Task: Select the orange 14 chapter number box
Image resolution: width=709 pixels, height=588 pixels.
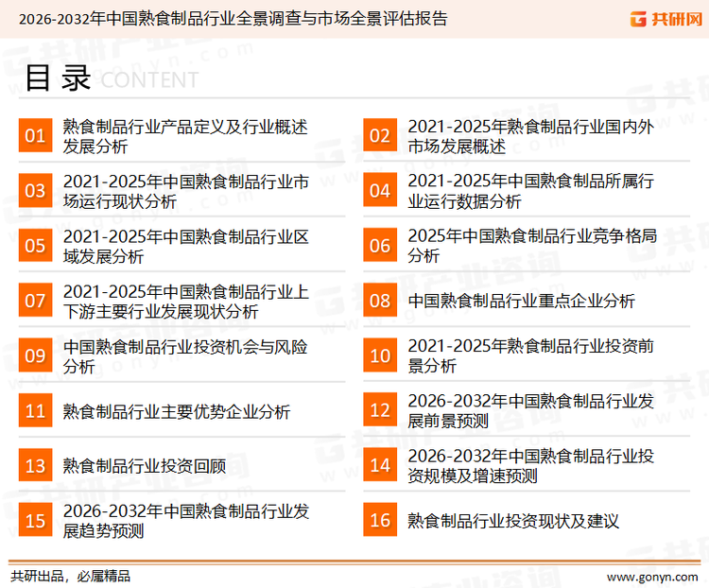Action: click(x=379, y=466)
